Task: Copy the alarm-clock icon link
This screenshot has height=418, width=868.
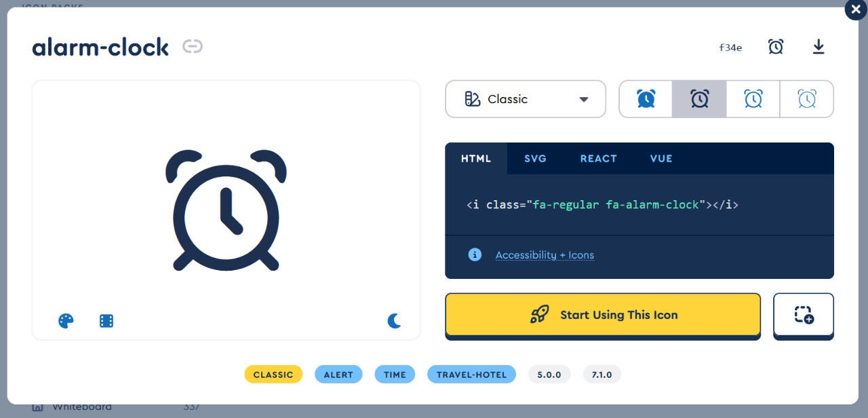Action: pyautogui.click(x=193, y=47)
